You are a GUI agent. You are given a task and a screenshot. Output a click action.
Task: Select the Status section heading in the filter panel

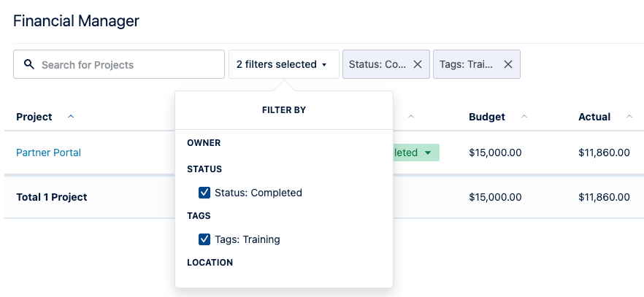click(x=204, y=169)
